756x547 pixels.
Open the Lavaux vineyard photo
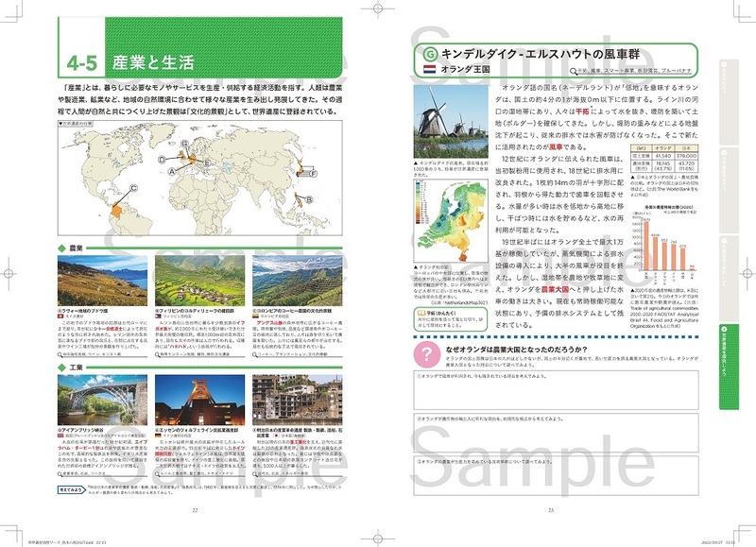pyautogui.click(x=102, y=281)
